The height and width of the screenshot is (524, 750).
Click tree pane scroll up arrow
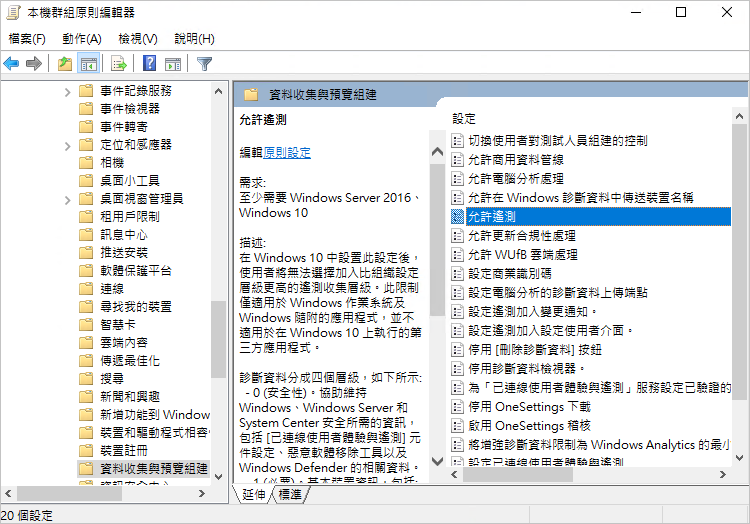pos(219,91)
